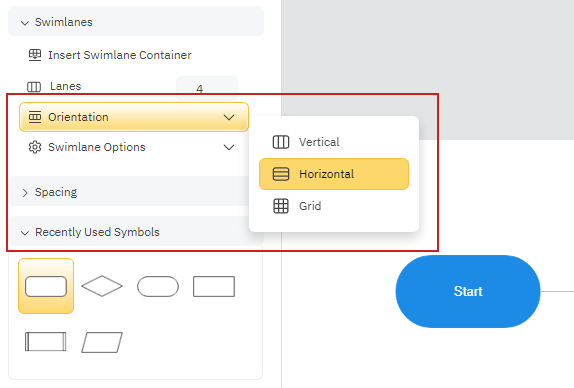Image resolution: width=574 pixels, height=388 pixels.
Task: Choose Vertical orientation option
Action: 334,142
